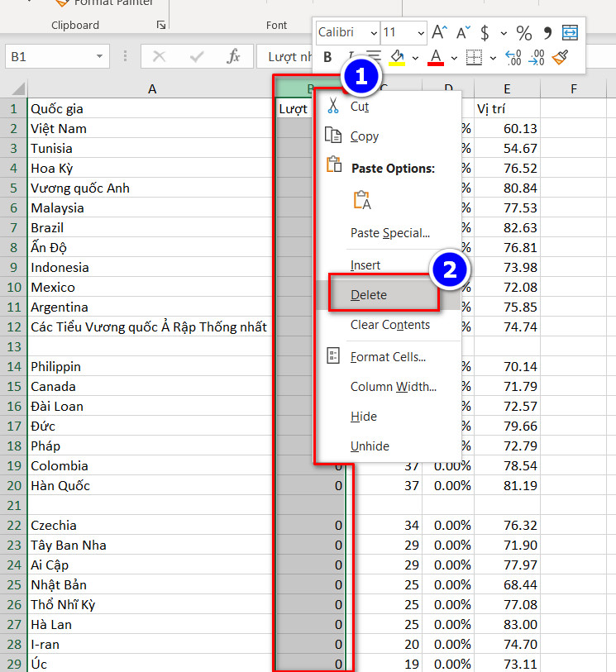Click the Bold button in mini toolbar
The width and height of the screenshot is (616, 672).
pos(328,57)
